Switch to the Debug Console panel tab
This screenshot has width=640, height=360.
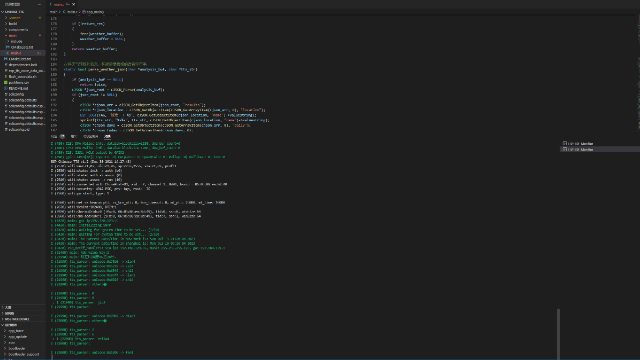(91, 137)
